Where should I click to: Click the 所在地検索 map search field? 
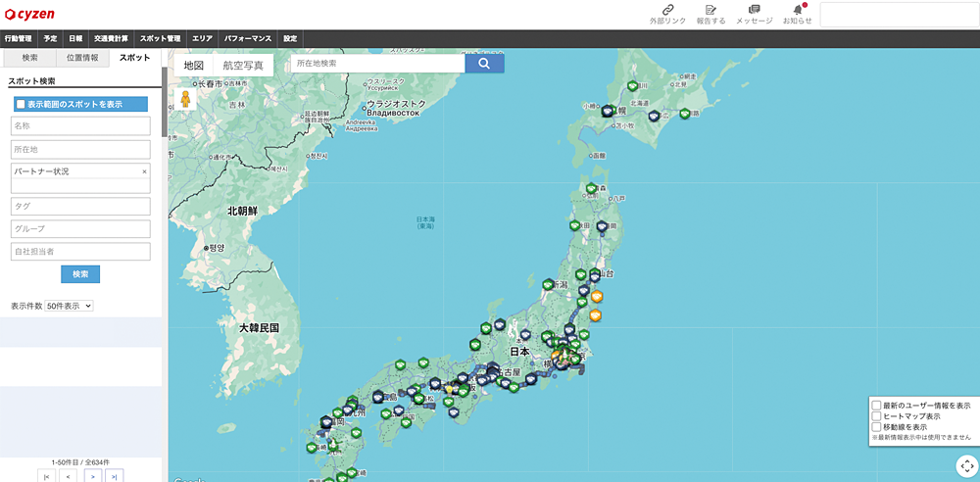[377, 64]
